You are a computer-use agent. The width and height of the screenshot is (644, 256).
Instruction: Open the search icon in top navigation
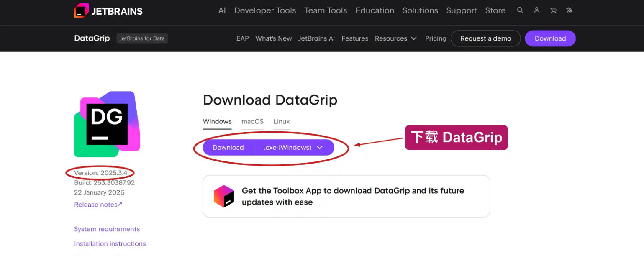[520, 10]
